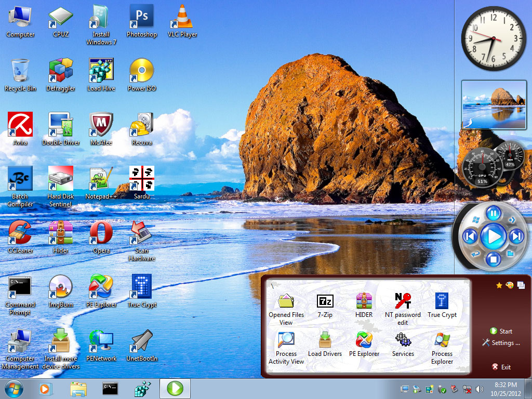Click the slideshow picture gadget thumbnail
Image resolution: width=532 pixels, height=399 pixels.
[494, 104]
